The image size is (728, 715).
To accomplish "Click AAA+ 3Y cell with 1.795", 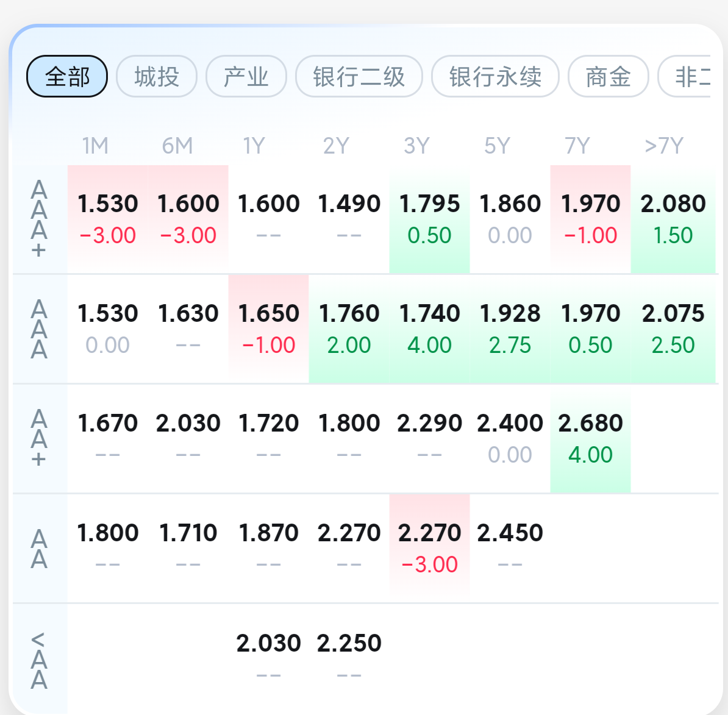I will point(430,219).
